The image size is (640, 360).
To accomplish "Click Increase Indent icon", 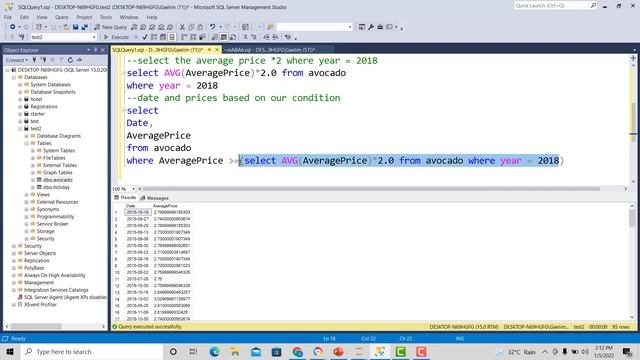I will pos(276,37).
